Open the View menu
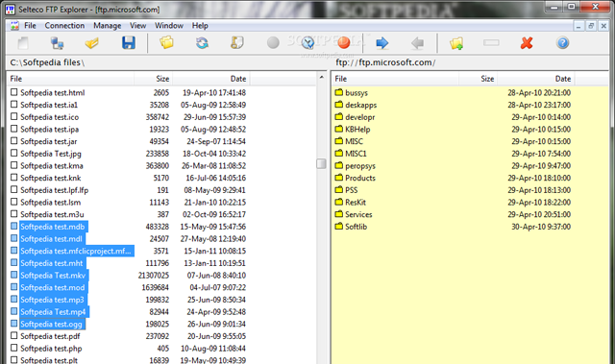Viewport: 615px width, 364px height. click(x=137, y=26)
